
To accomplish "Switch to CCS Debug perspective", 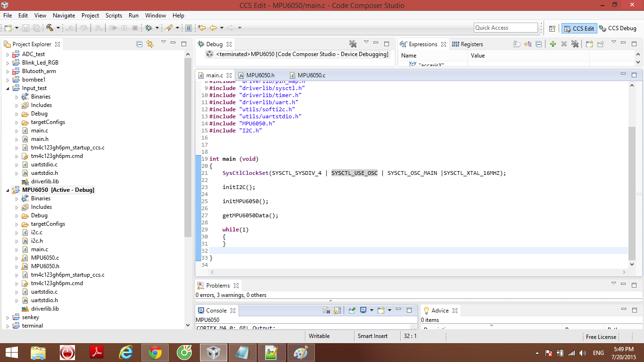I will [618, 28].
